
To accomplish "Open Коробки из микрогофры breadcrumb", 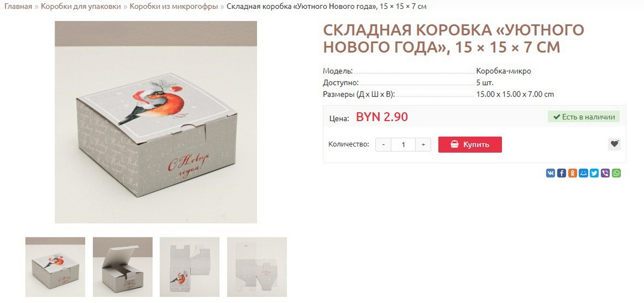I will (x=174, y=7).
